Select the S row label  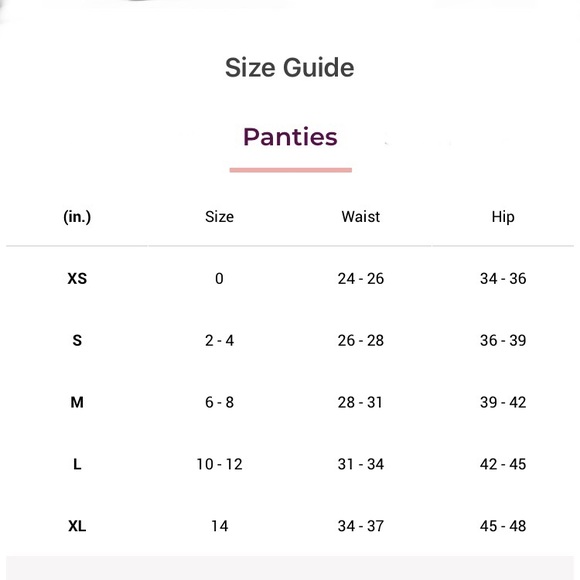coord(77,340)
